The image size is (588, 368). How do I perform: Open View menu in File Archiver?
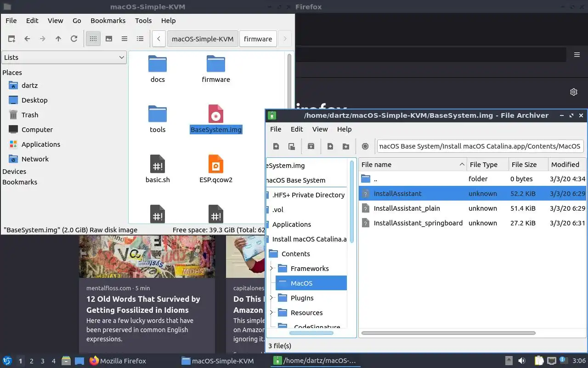[x=320, y=129]
